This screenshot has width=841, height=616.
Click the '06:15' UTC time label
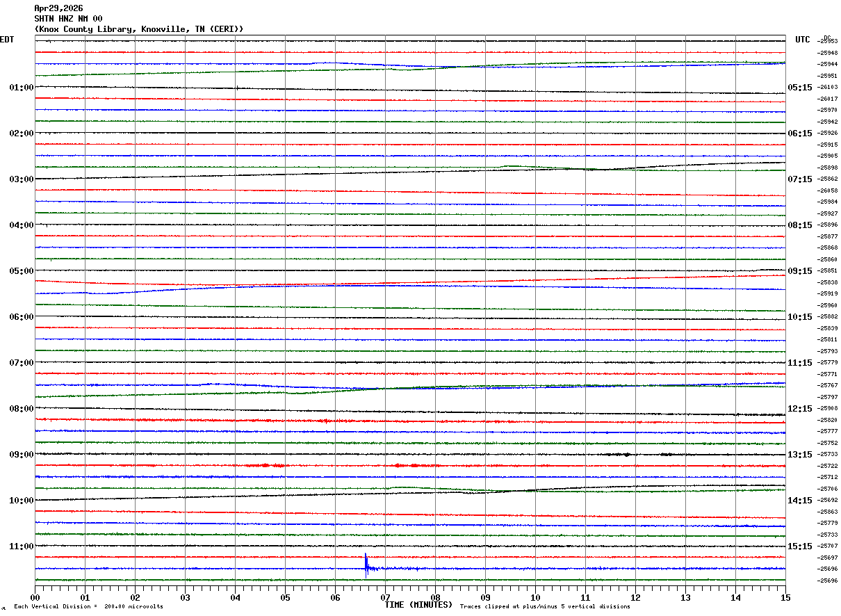tap(800, 133)
